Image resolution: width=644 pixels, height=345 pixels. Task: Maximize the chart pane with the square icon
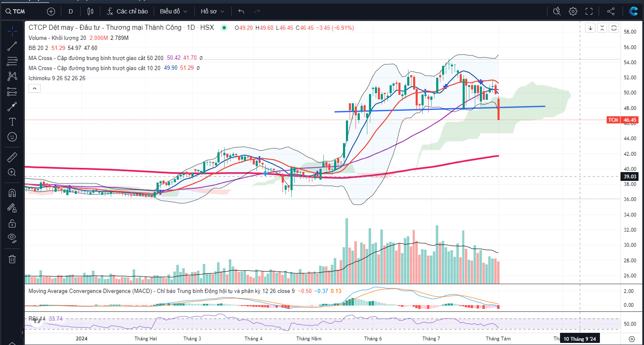click(614, 28)
